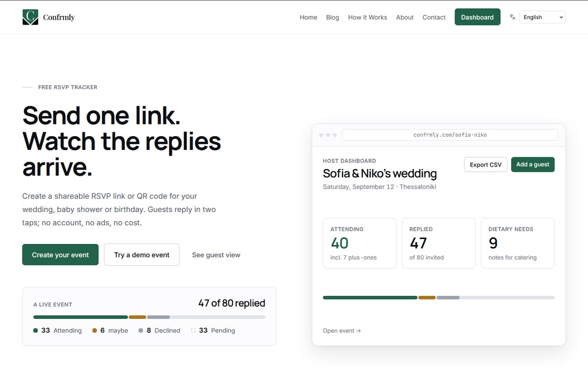Click the mock browser window dots
This screenshot has width=588, height=385.
point(328,135)
